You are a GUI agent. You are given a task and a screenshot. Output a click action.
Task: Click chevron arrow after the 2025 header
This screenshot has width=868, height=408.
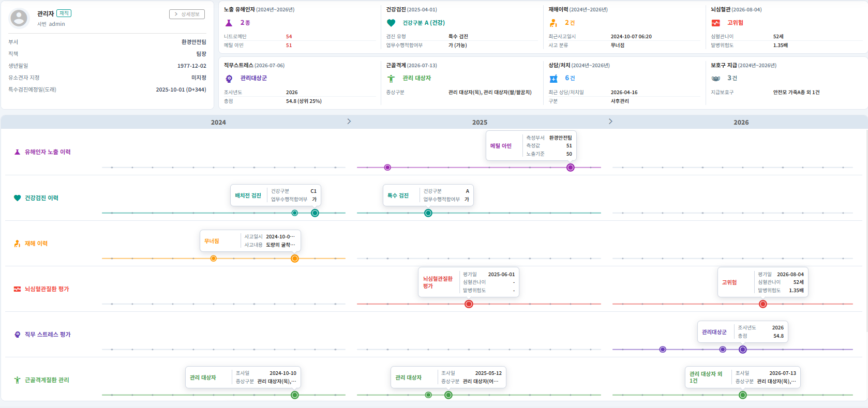(610, 122)
